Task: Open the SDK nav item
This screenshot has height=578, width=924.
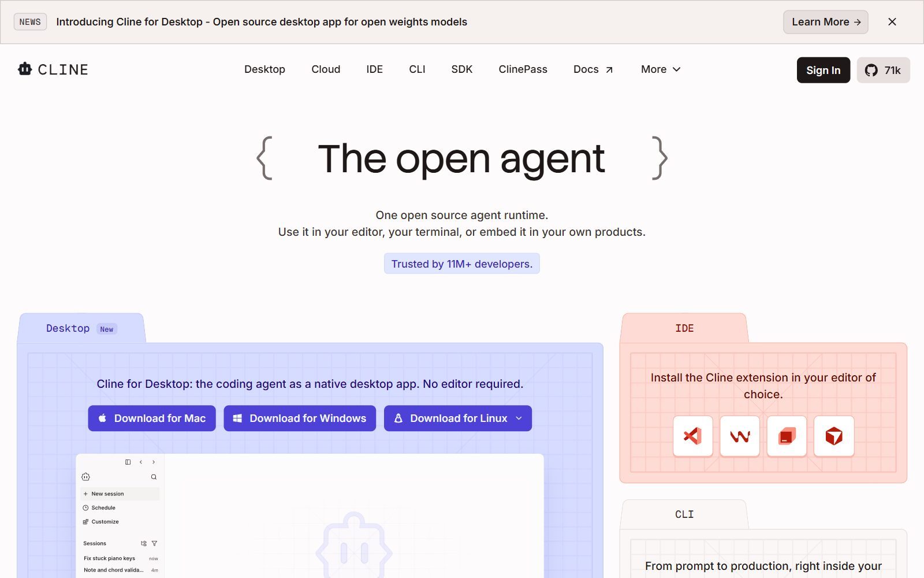Action: click(462, 69)
